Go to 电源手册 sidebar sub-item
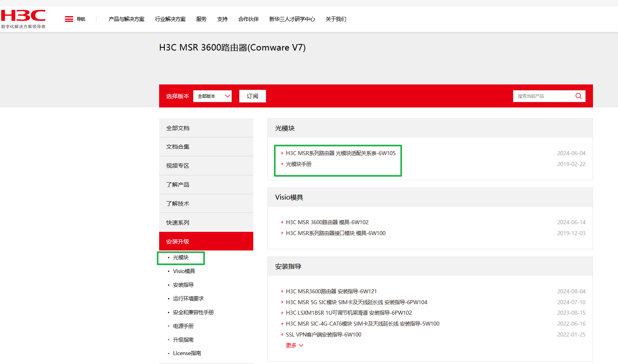The width and height of the screenshot is (618, 364). coord(183,326)
